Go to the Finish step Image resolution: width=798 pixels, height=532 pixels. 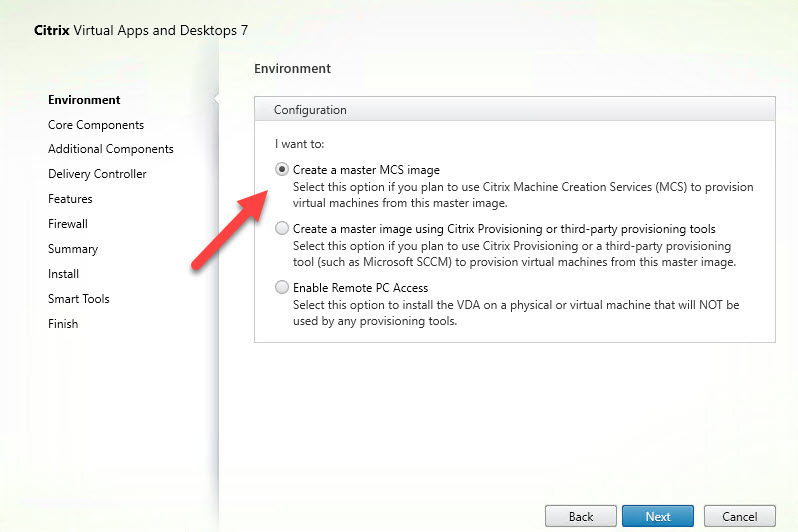click(63, 324)
